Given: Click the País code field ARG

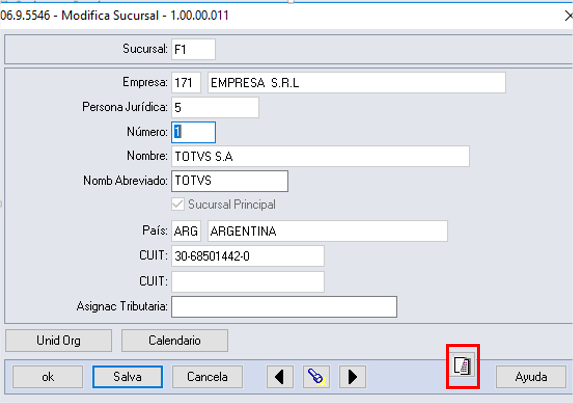Looking at the screenshot, I should (x=186, y=231).
